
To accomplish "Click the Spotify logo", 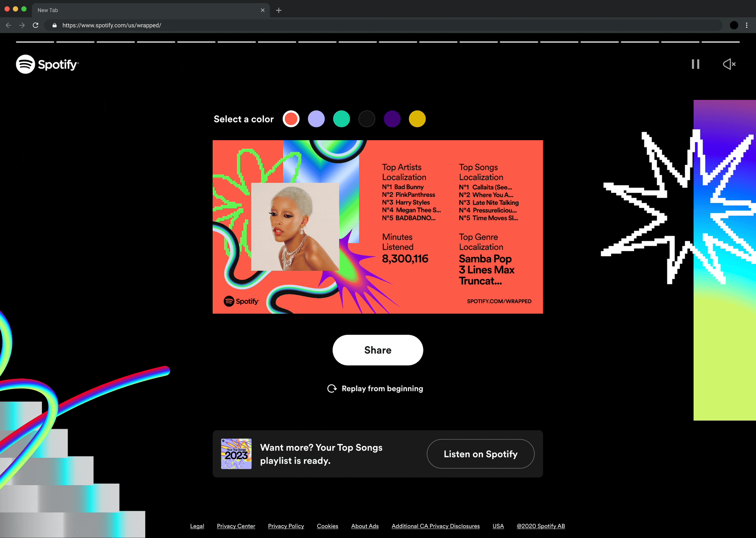I will tap(47, 64).
